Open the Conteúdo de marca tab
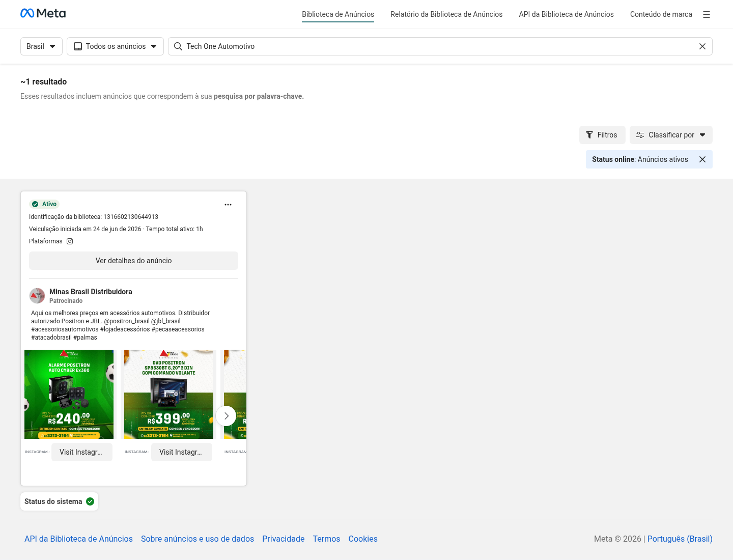The height and width of the screenshot is (560, 733). tap(661, 14)
